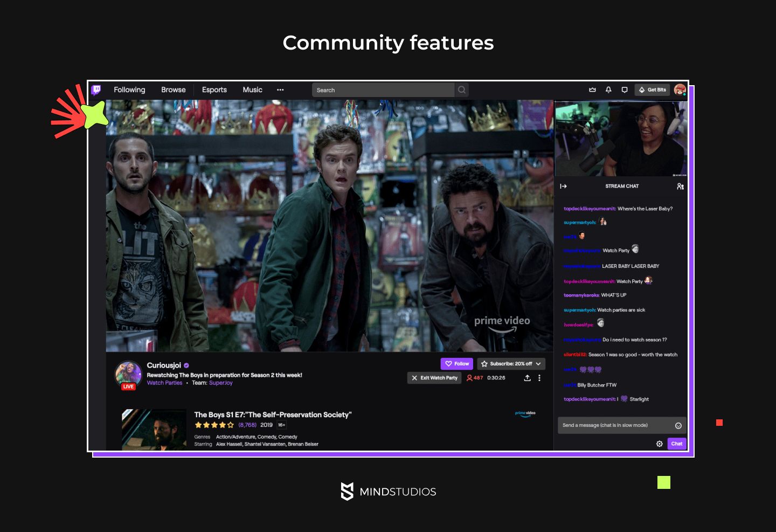776x532 pixels.
Task: Click the 16+ age rating badge
Action: click(282, 425)
